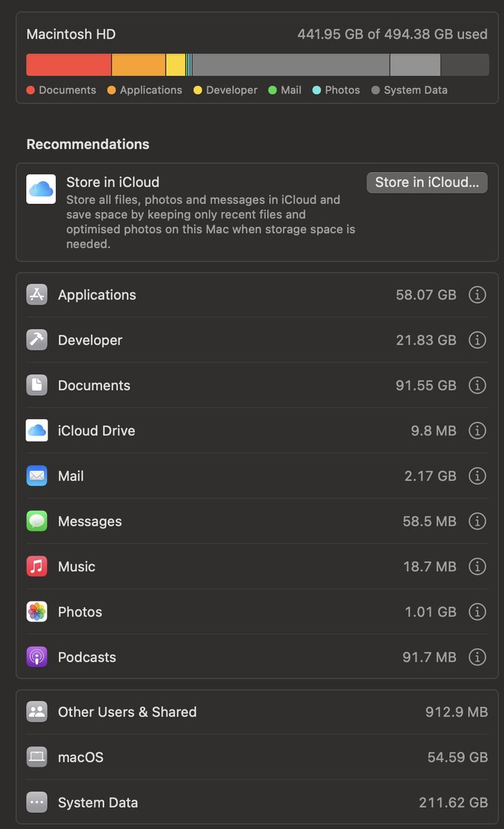Image resolution: width=504 pixels, height=829 pixels.
Task: Click the Macintosh HD title
Action: tap(71, 34)
